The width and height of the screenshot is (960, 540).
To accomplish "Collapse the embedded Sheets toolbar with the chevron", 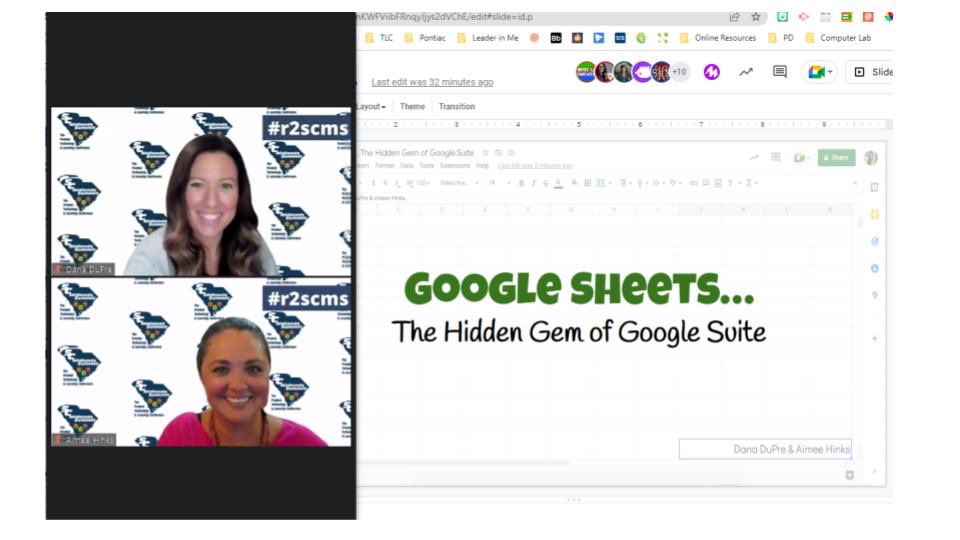I will click(x=854, y=183).
